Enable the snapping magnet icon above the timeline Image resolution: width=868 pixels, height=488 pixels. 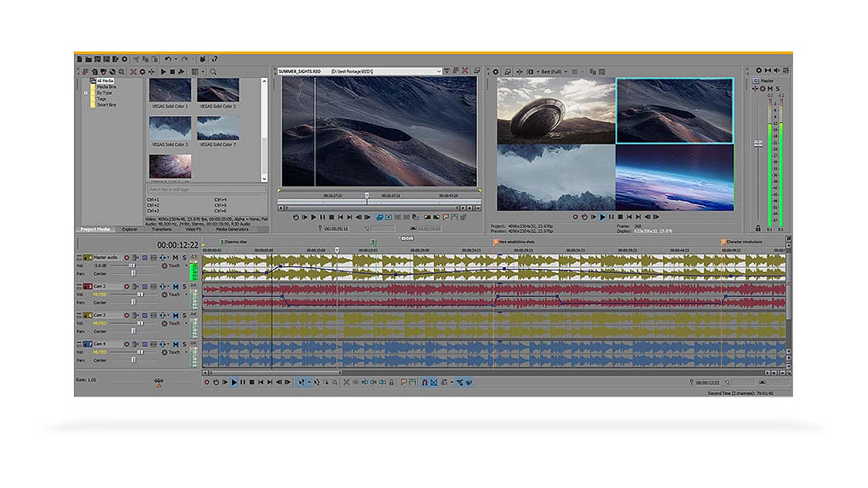tap(425, 383)
